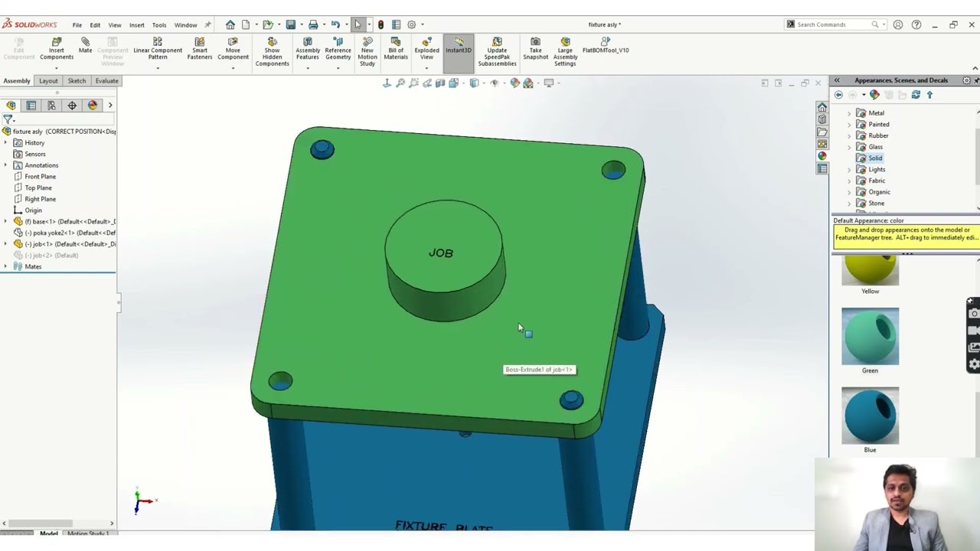Screen dimensions: 980x551
Task: Expand the Metal appearances folder
Action: point(848,113)
